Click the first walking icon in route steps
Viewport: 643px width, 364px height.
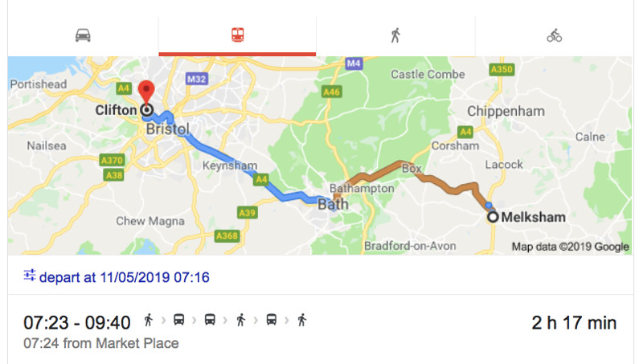[x=148, y=321]
